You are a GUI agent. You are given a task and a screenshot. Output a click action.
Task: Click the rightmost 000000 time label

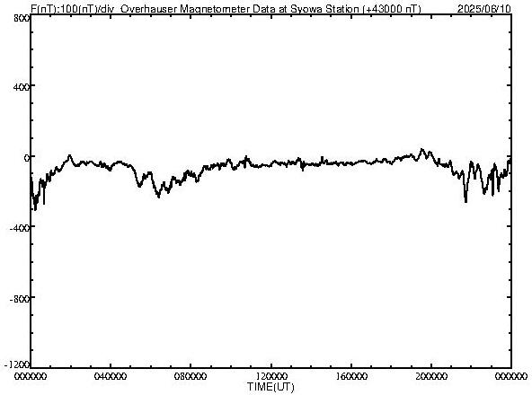click(x=511, y=376)
